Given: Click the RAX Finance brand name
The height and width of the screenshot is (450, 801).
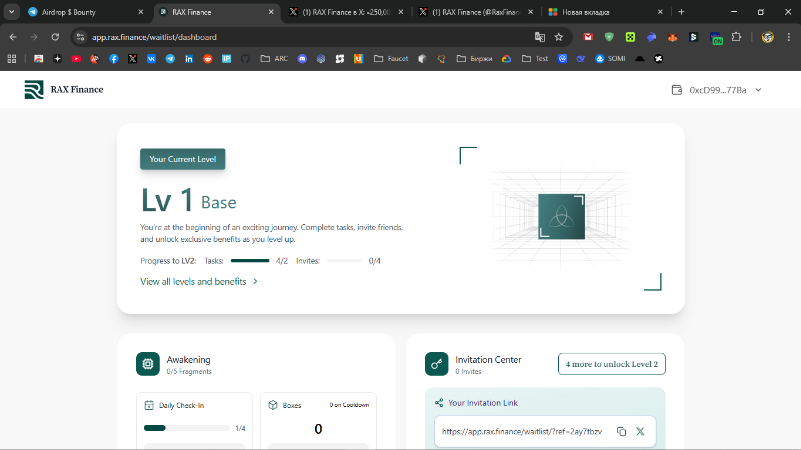Looking at the screenshot, I should pos(77,89).
